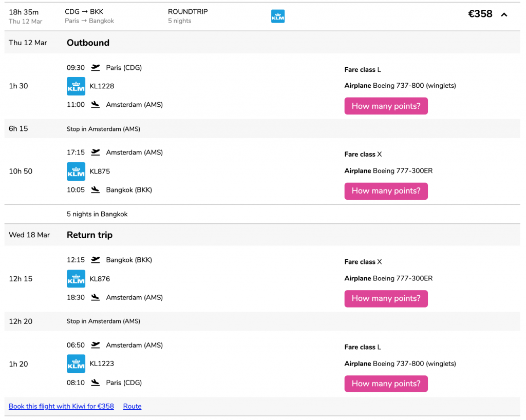The image size is (526, 420).
Task: Click 'Fare class L' for flight KL1228
Action: [x=363, y=70]
